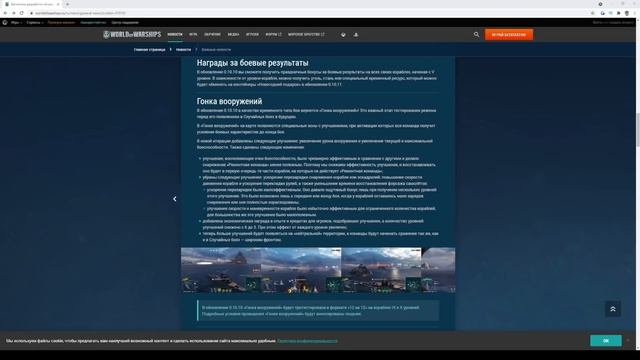Click the browser back arrow
This screenshot has height=360, width=640.
[5, 13]
